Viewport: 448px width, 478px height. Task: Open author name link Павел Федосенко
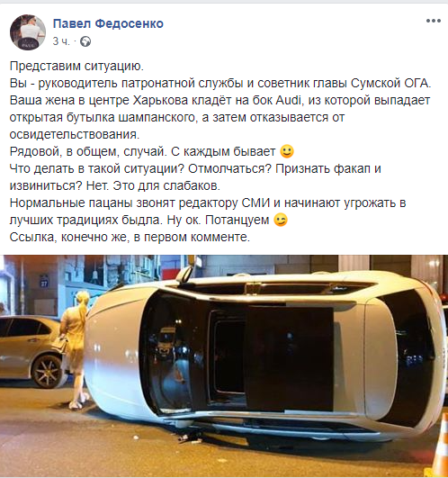tap(108, 23)
